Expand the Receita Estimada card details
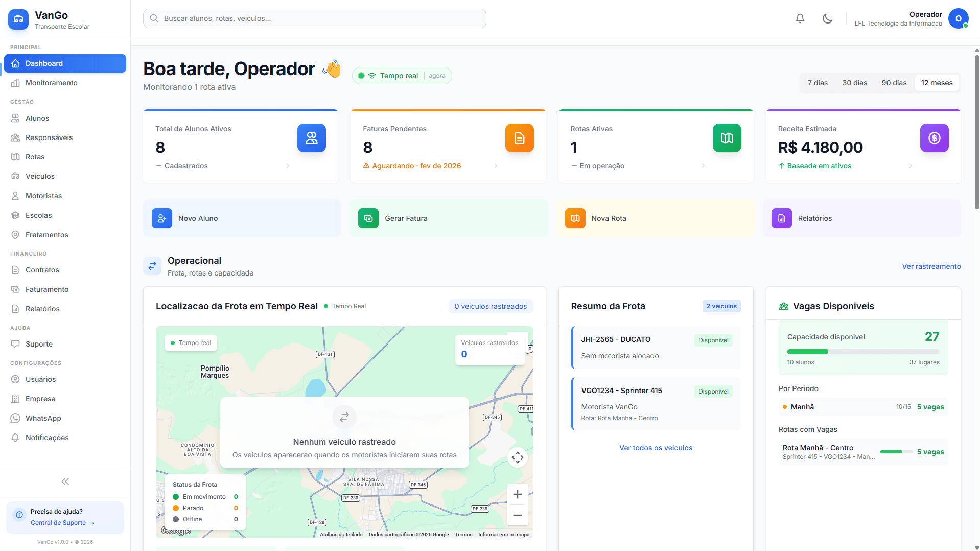The width and height of the screenshot is (980, 551). click(x=911, y=166)
